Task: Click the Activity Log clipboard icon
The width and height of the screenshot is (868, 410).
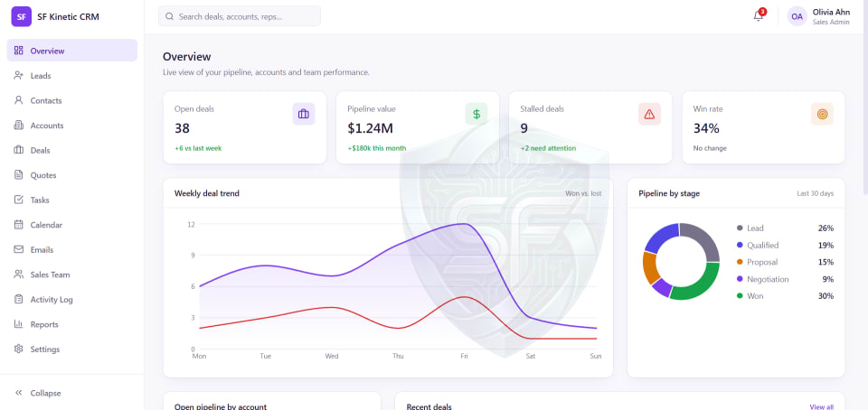Action: click(x=19, y=300)
